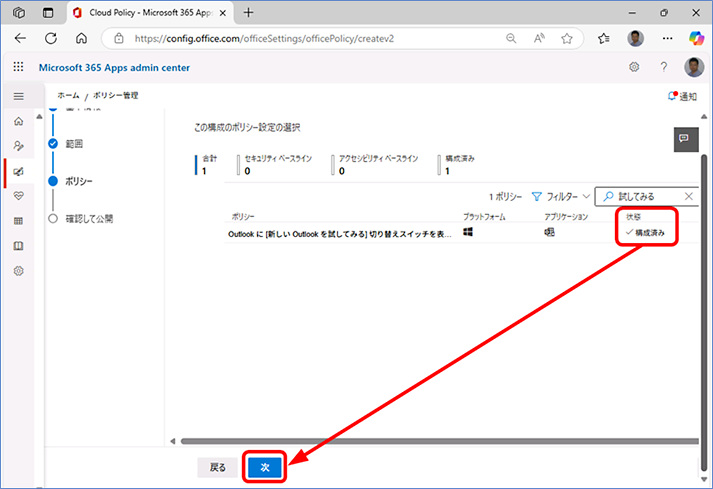
Task: Sort by the アプリケーション column header
Action: pos(566,217)
